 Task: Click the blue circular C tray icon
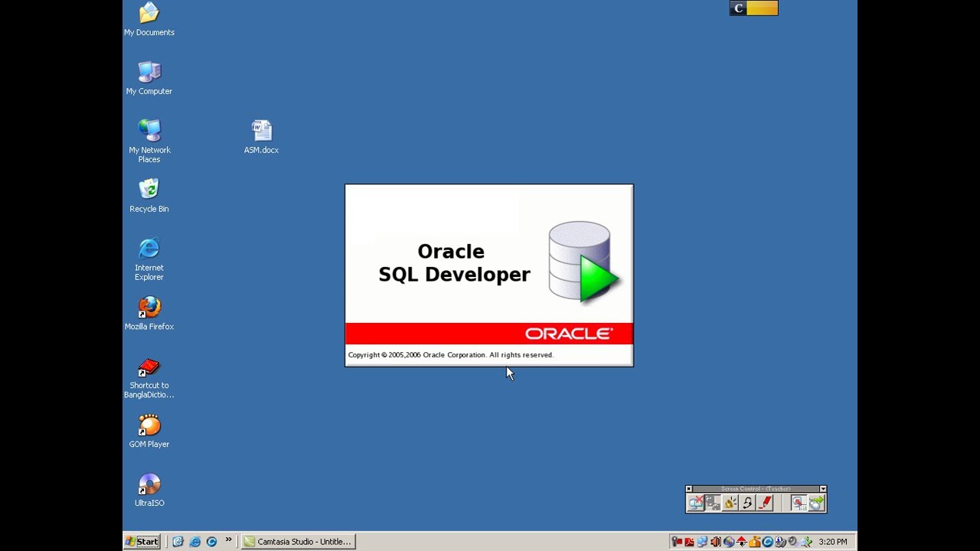coord(767,542)
